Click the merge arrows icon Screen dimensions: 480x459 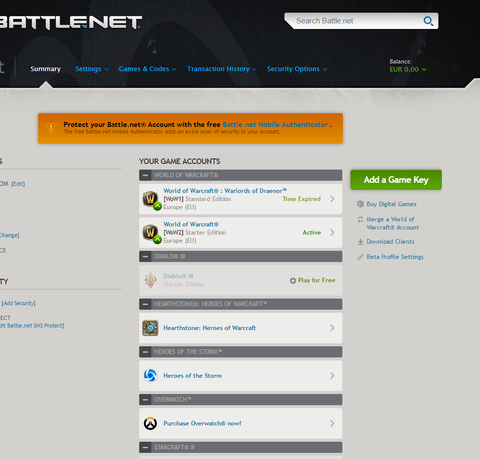point(360,219)
